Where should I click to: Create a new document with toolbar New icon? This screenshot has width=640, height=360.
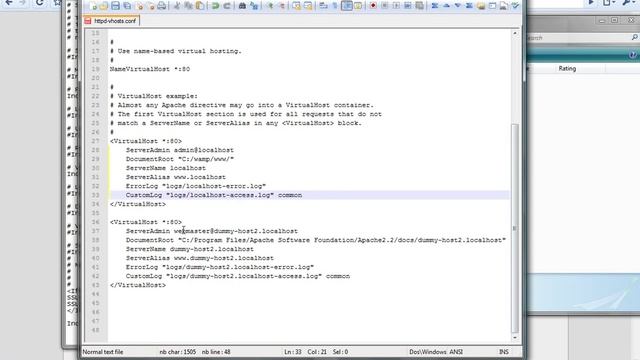[93, 6]
